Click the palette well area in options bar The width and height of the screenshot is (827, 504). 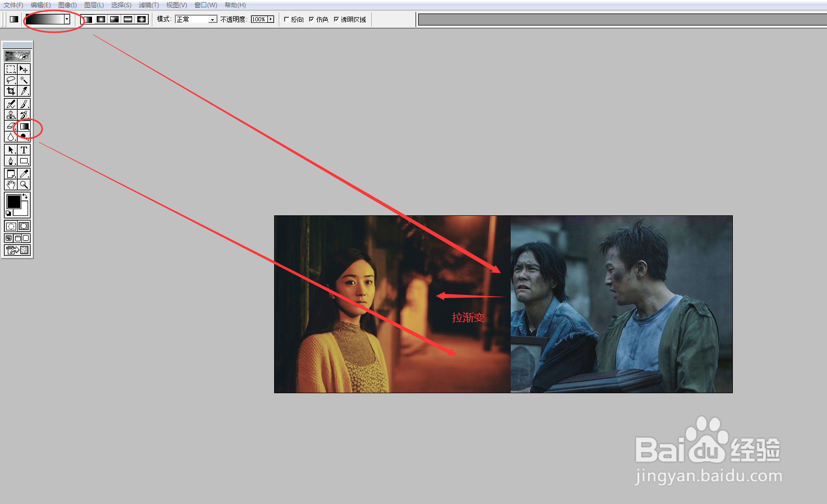pos(623,20)
